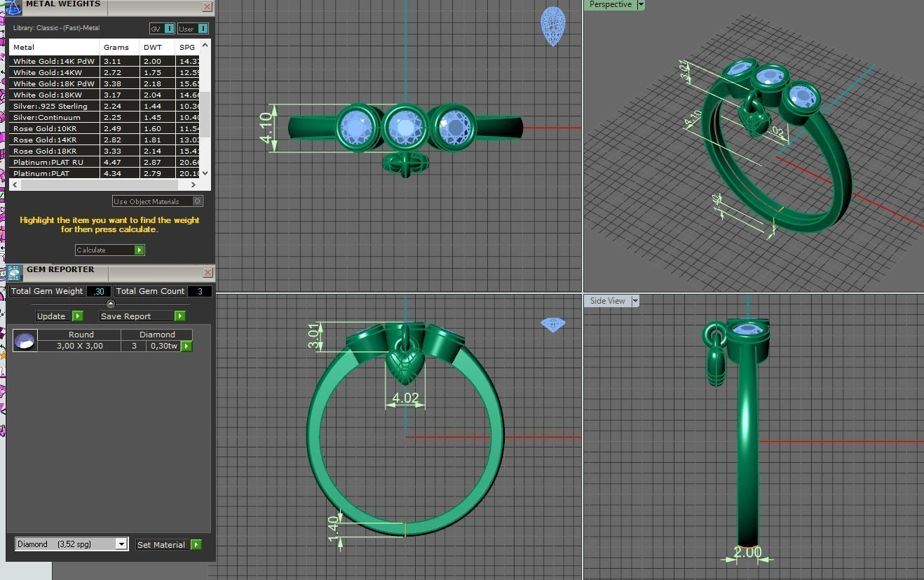Image resolution: width=924 pixels, height=580 pixels.
Task: Click the Grams column header
Action: [x=119, y=47]
